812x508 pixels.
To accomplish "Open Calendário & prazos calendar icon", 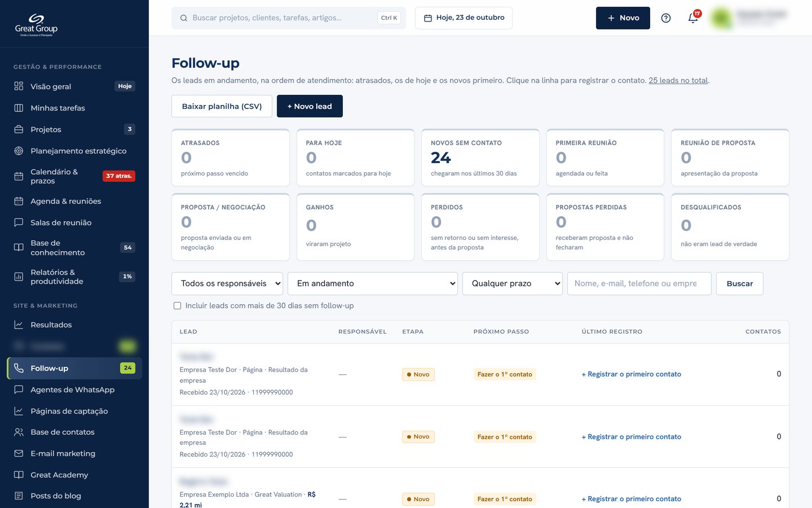I will 19,176.
